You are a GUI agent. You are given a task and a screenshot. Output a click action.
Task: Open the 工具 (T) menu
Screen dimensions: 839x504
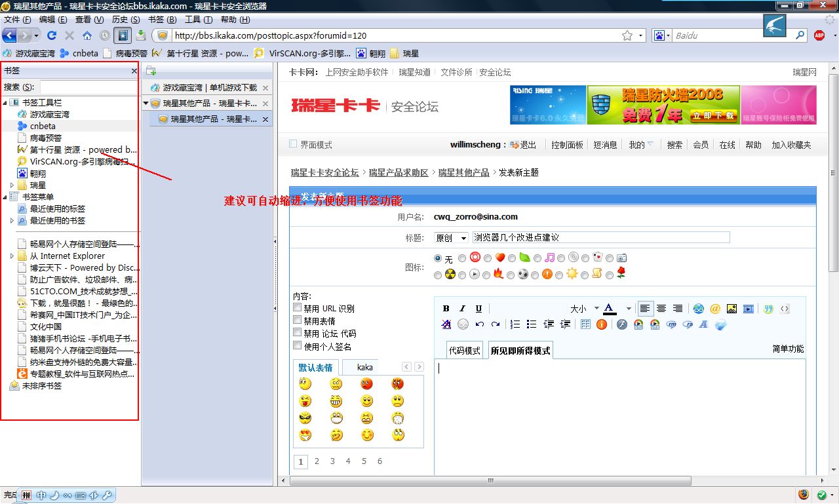click(199, 20)
